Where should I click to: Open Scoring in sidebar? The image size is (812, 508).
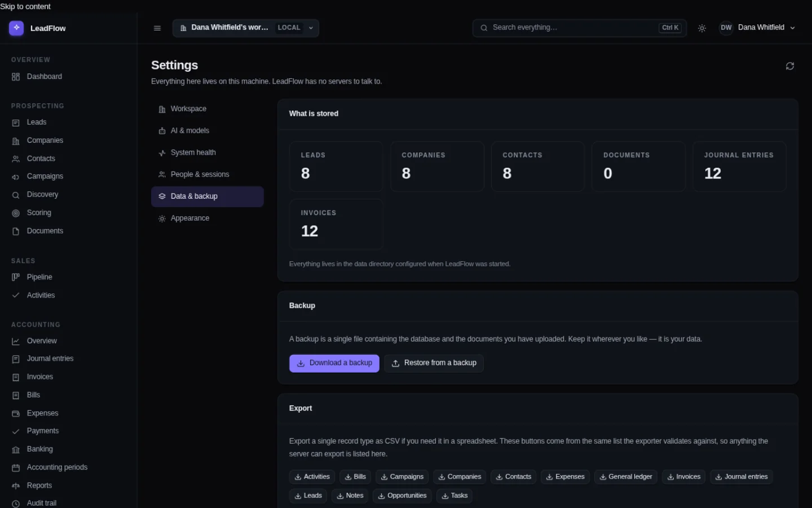68,213
